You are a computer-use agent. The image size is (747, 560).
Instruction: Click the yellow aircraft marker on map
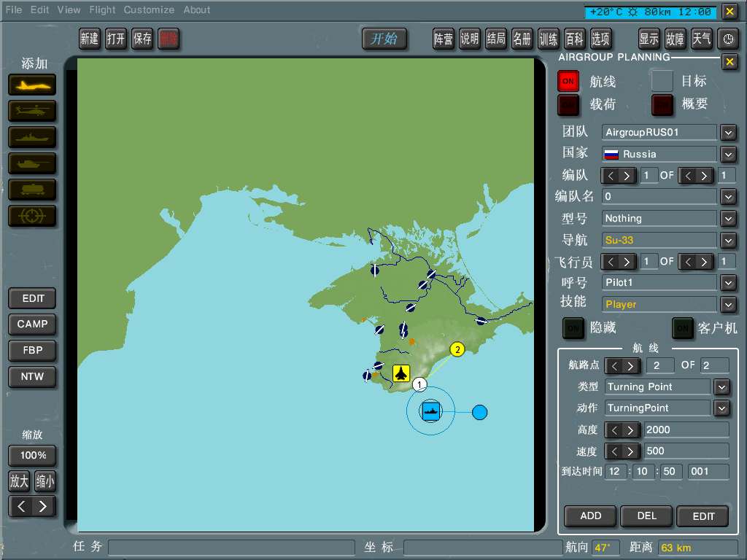click(401, 373)
